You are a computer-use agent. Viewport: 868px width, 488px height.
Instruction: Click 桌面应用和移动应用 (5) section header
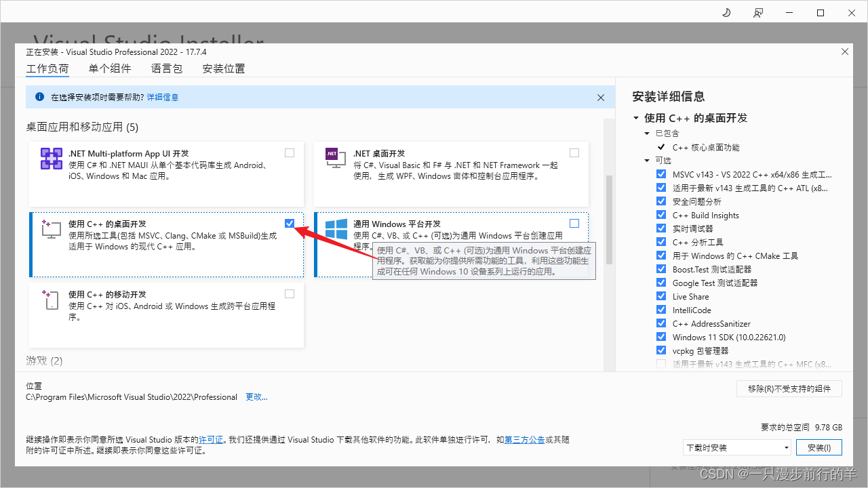click(82, 127)
